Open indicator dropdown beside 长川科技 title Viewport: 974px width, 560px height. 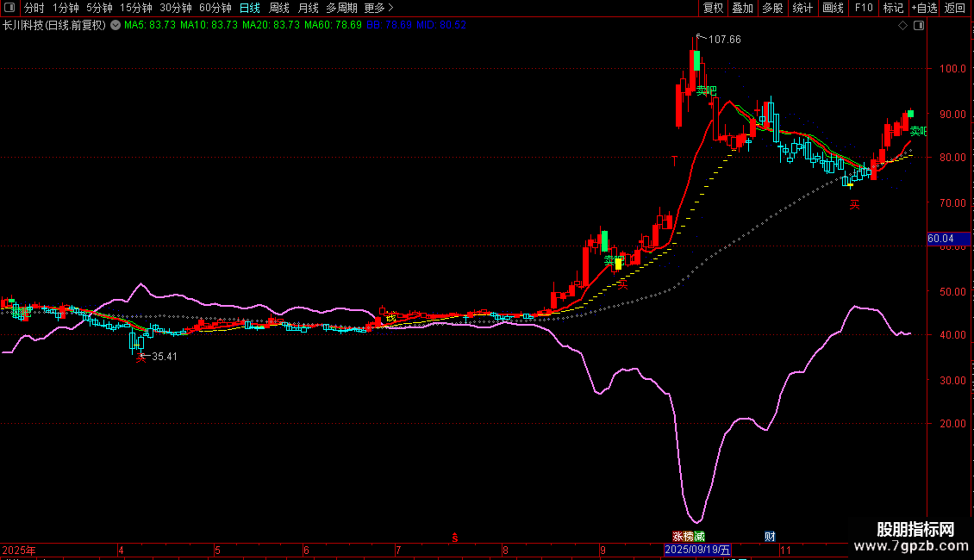[x=116, y=25]
